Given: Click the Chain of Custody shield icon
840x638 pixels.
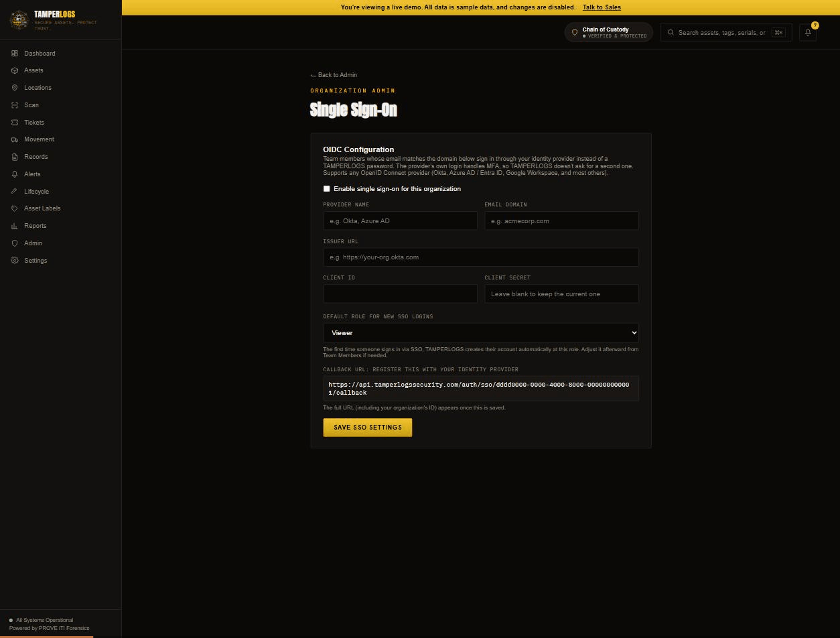Looking at the screenshot, I should point(575,32).
